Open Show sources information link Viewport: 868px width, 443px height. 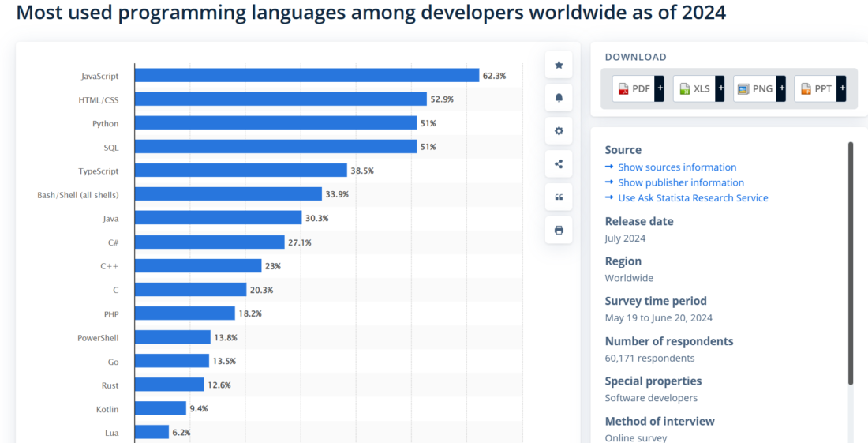(676, 167)
